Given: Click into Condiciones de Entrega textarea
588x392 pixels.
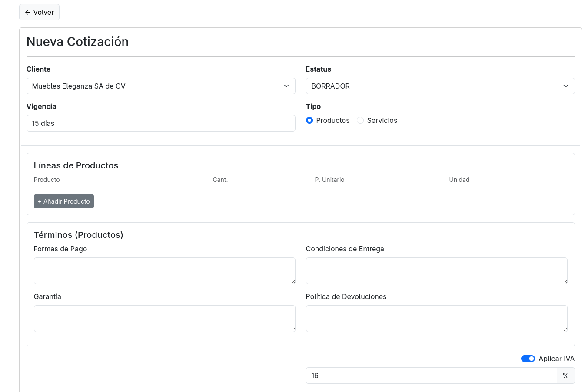Looking at the screenshot, I should pyautogui.click(x=436, y=271).
